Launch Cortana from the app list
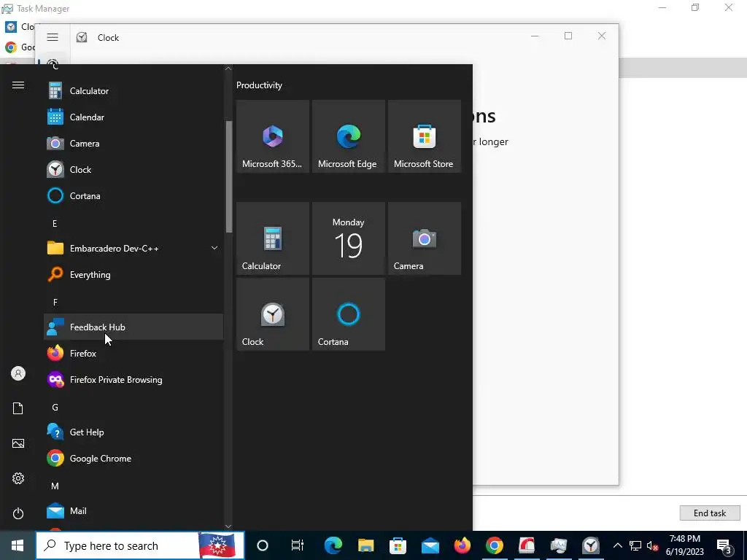This screenshot has height=560, width=747. (133, 195)
